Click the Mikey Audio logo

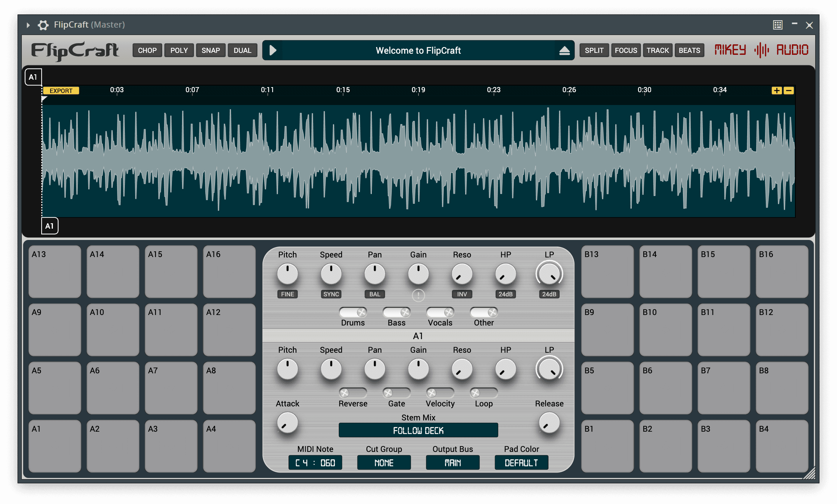(762, 50)
